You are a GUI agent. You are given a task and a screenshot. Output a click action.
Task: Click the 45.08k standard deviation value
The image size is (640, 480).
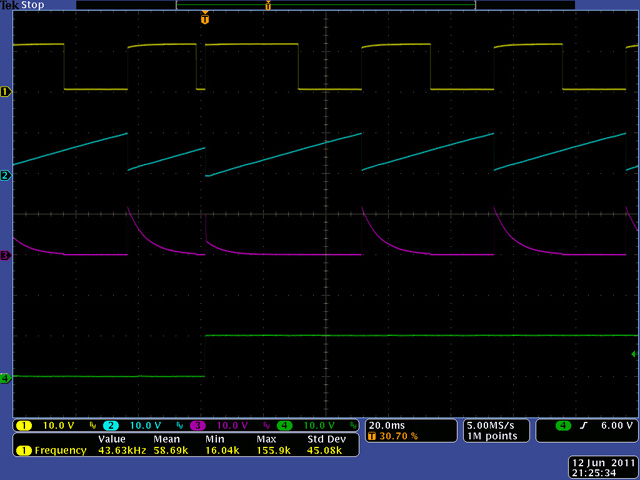pos(324,451)
